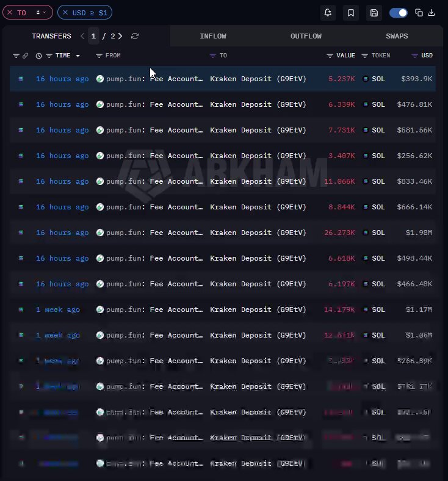
Task: Open the TOKEN column filter
Action: click(x=364, y=56)
